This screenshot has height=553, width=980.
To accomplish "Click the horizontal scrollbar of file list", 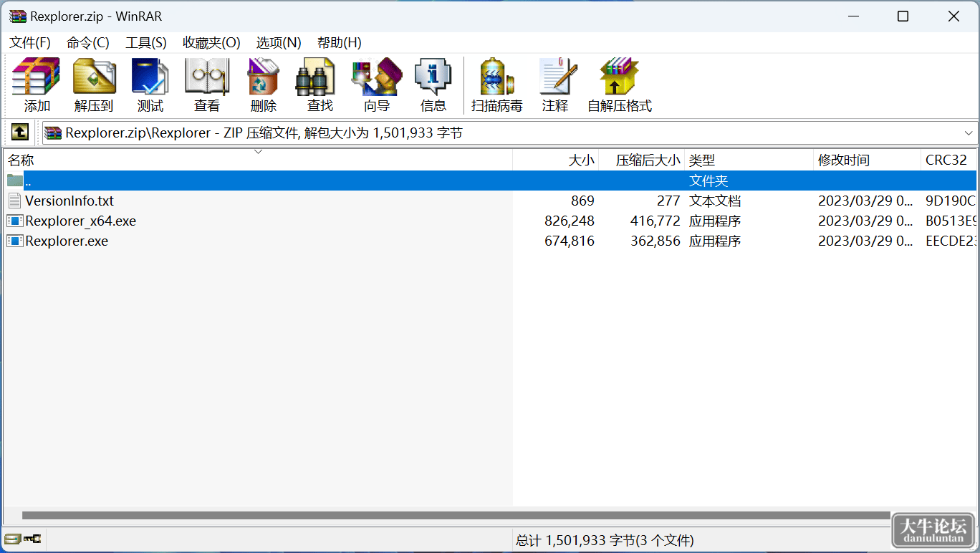I will pos(456,515).
